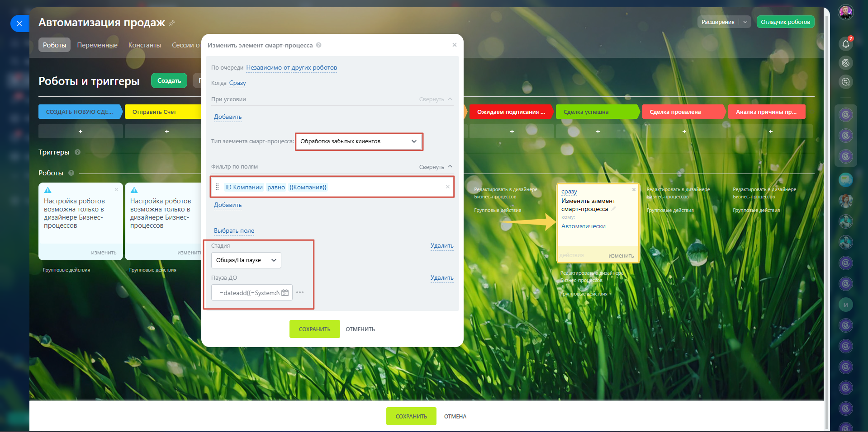Screen dimensions: 868x432
Task: Open the Тип элемента смарт-процесса dropdown
Action: coord(359,141)
